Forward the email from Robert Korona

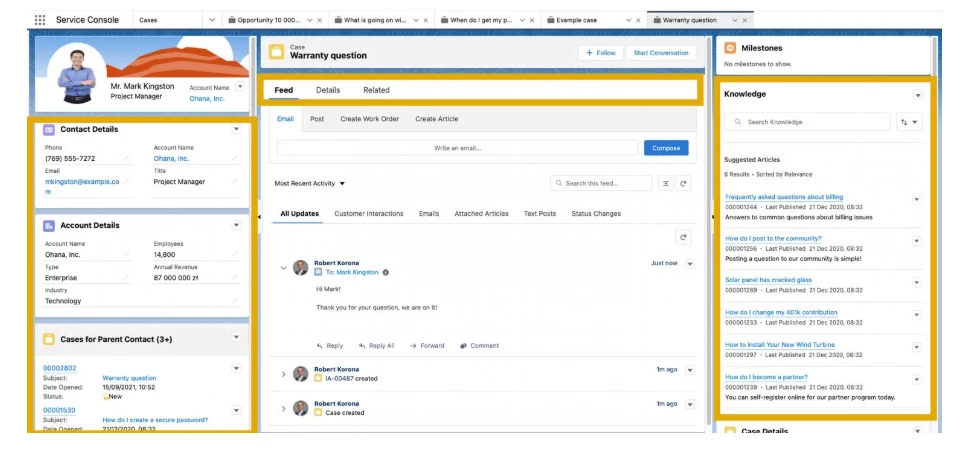pos(427,346)
